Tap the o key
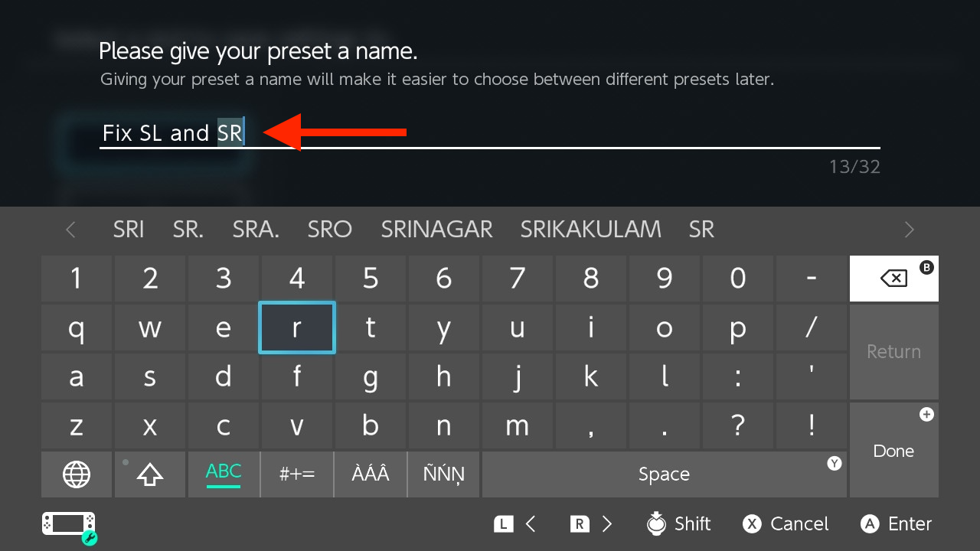This screenshot has height=551, width=980. click(665, 328)
